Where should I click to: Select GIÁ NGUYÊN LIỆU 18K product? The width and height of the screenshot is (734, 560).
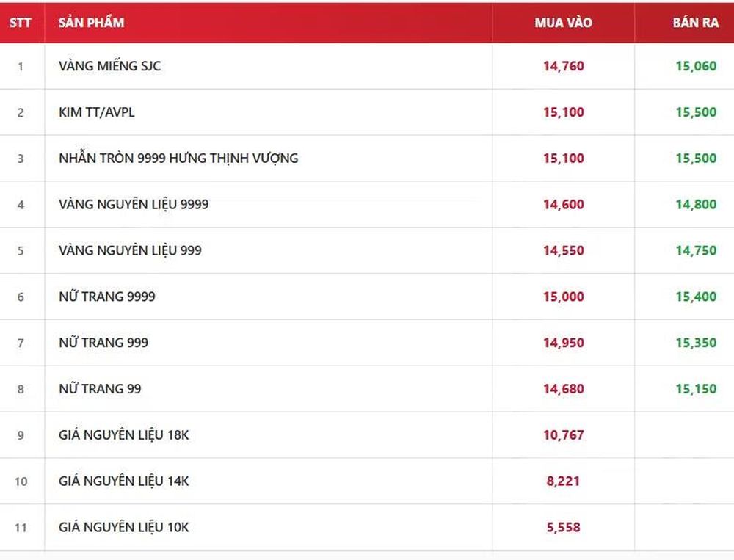click(123, 435)
